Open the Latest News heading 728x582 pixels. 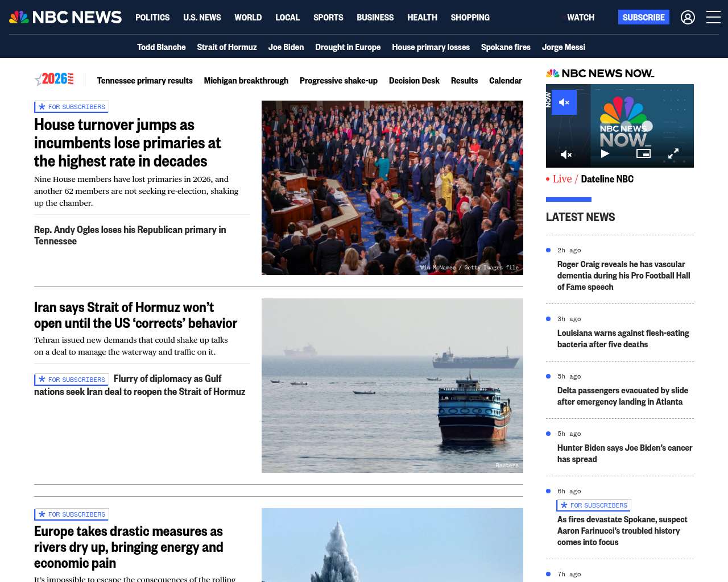(580, 217)
